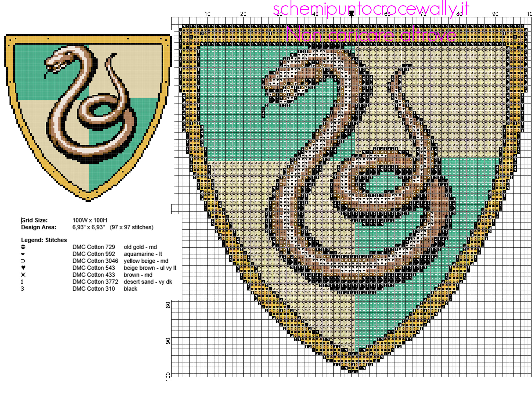532x401 pixels.
Task: Click the 'Design Area:' label
Action: click(39, 227)
